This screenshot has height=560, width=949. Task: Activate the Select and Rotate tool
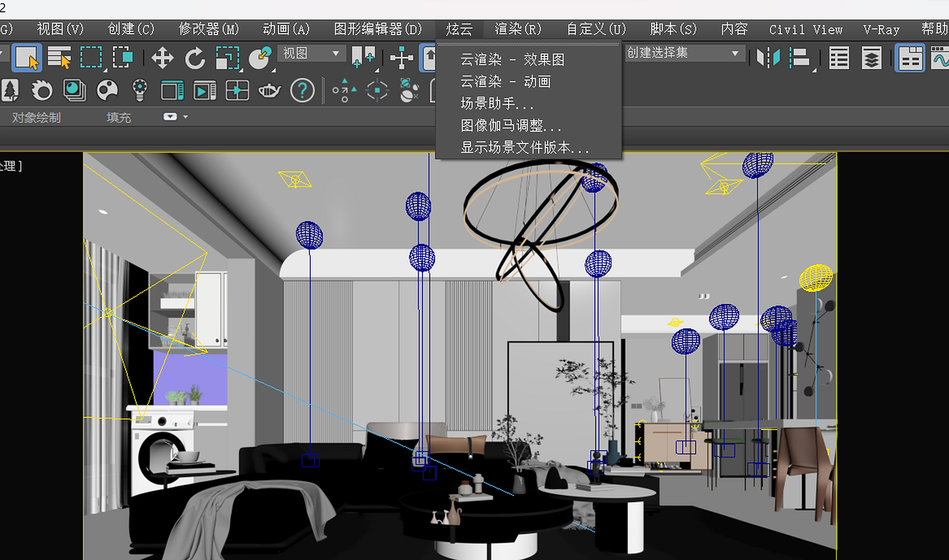pyautogui.click(x=195, y=58)
